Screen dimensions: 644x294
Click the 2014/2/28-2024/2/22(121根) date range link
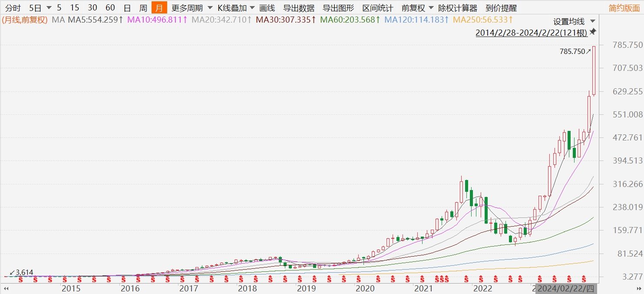pos(531,33)
